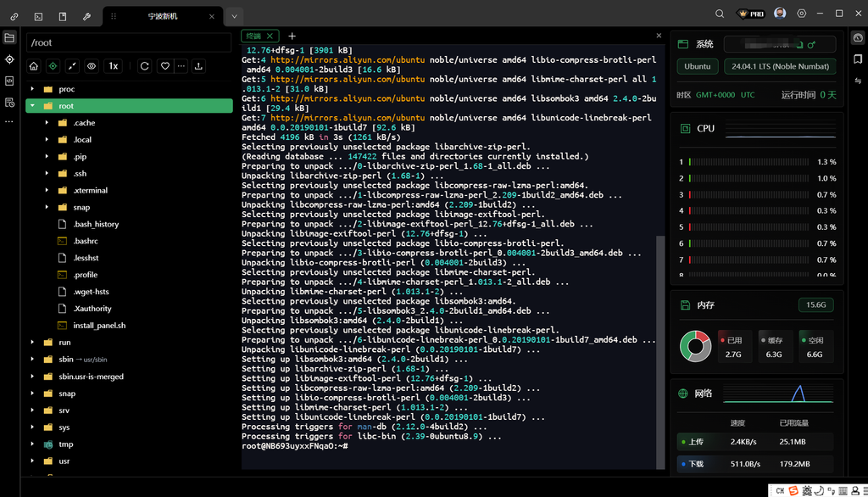Image resolution: width=868 pixels, height=497 pixels.
Task: Select the crosshair icon in left sidebar
Action: [x=9, y=59]
